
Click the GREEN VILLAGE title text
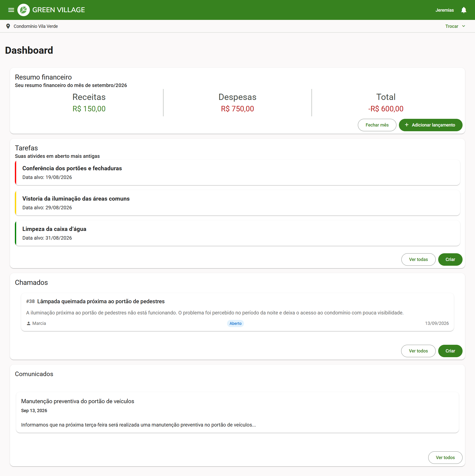[59, 10]
